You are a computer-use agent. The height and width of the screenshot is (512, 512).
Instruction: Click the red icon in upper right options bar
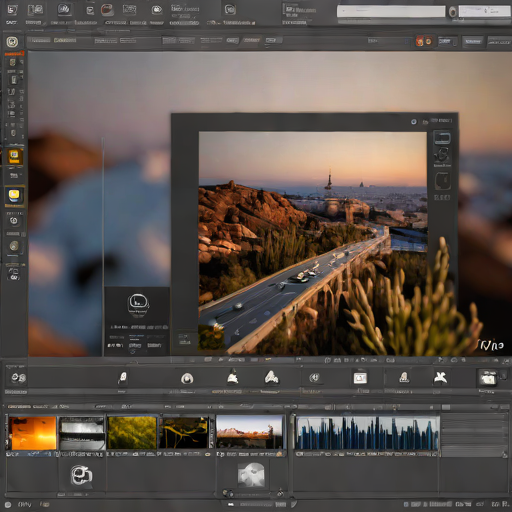click(419, 41)
